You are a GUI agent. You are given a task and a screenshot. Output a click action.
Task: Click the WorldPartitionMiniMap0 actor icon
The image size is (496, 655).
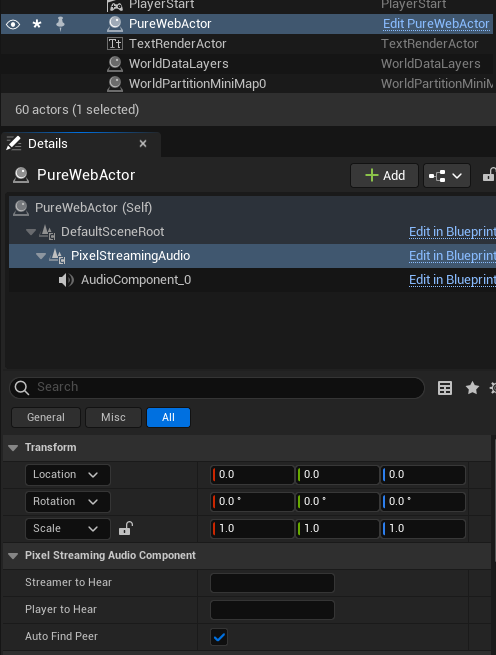click(x=114, y=84)
